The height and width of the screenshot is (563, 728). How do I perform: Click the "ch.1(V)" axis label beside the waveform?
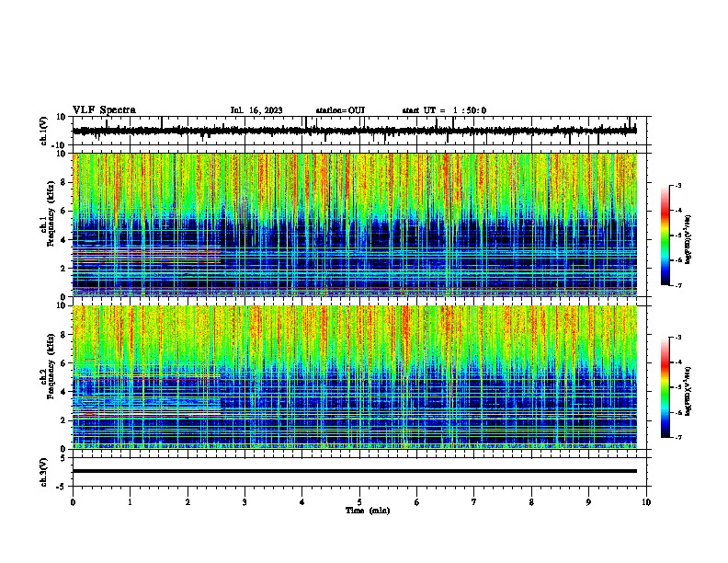point(43,131)
